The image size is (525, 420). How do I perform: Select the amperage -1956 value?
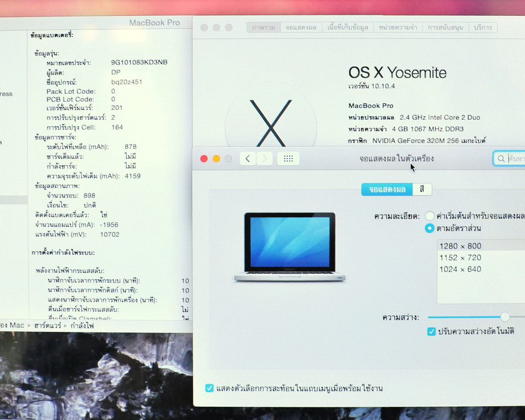pos(109,225)
